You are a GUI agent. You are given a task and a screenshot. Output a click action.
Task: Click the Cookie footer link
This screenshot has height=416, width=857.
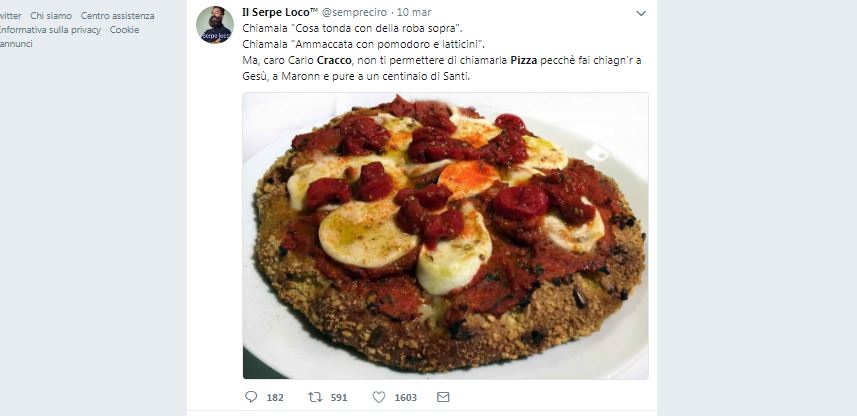click(124, 30)
